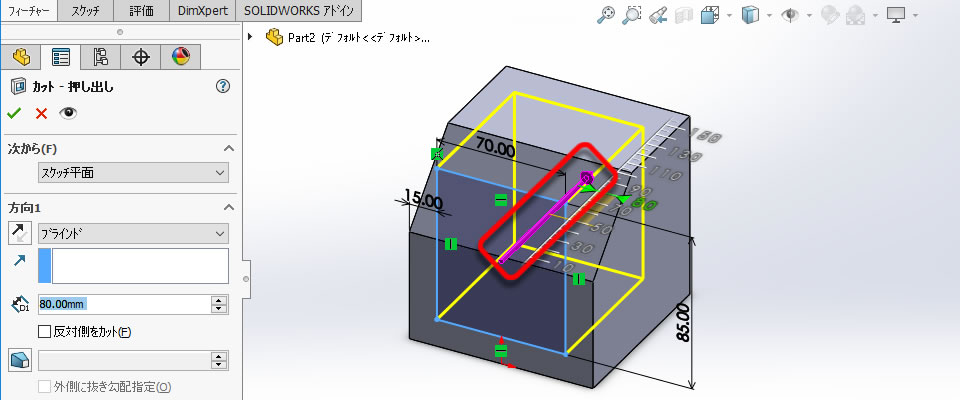Open the View Orientation dropdown arrow
This screenshot has width=960, height=400.
coord(729,15)
